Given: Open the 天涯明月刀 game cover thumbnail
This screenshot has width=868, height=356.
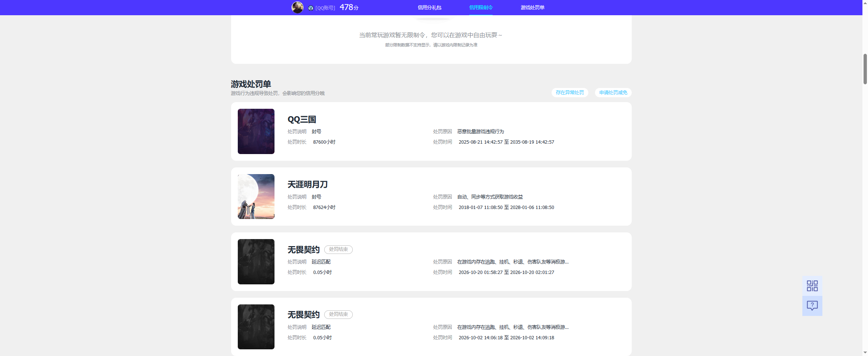Looking at the screenshot, I should pyautogui.click(x=256, y=196).
